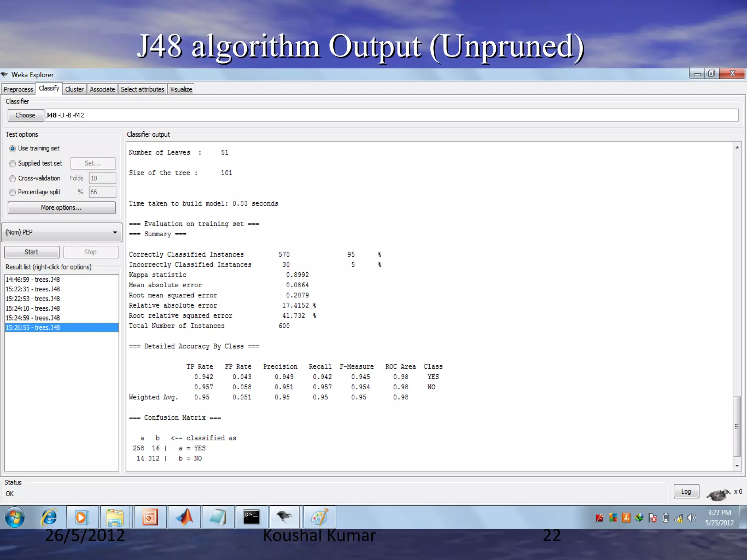The width and height of the screenshot is (747, 560).
Task: Click the Correctly Classified Instances count 570
Action: coord(284,254)
